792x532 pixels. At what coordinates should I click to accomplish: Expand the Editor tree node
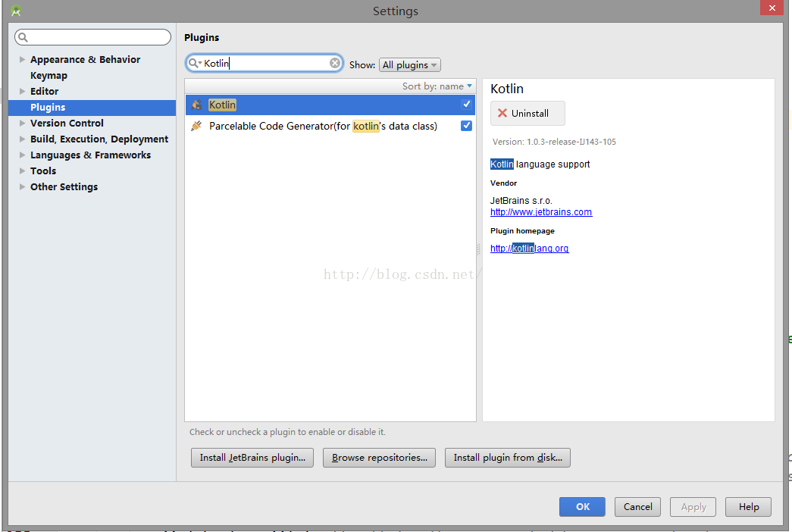[22, 91]
